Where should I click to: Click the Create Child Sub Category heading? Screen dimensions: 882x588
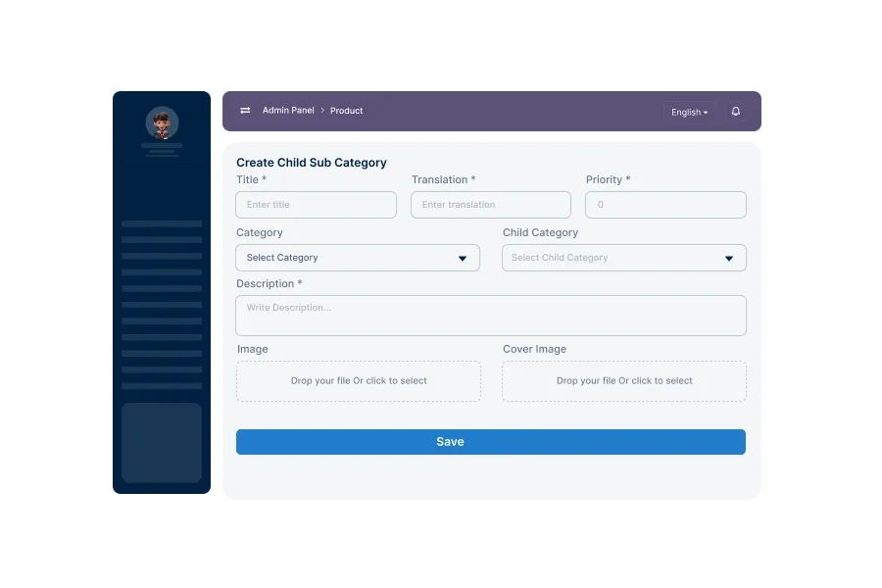click(x=311, y=163)
